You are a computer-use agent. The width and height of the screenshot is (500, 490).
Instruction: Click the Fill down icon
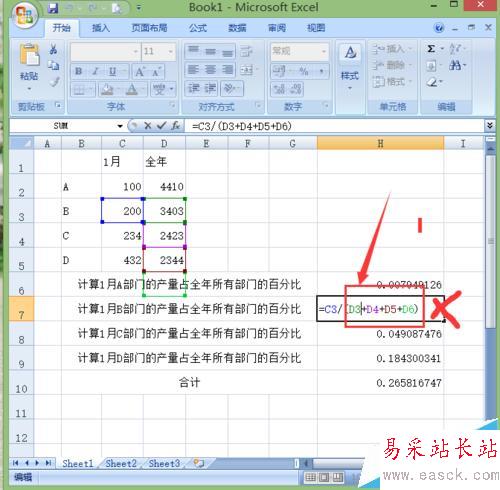431,65
